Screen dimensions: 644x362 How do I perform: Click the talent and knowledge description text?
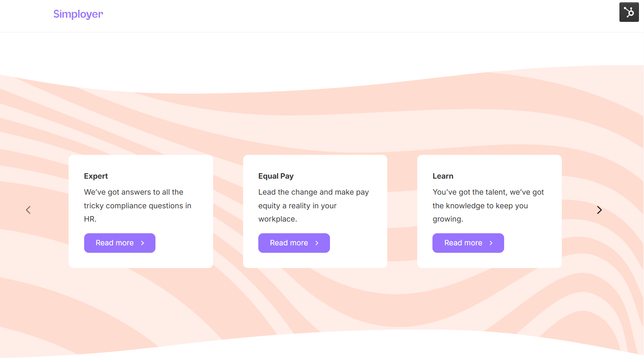pos(488,206)
